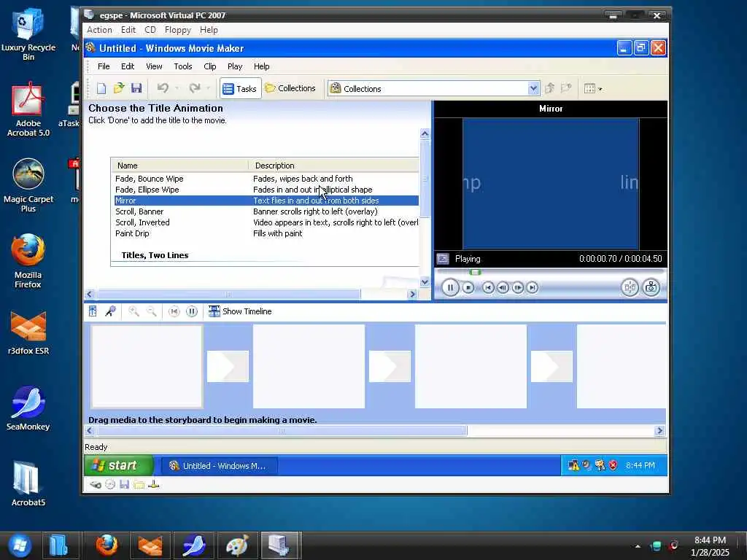
Task: Open the Movie Maker Help menu
Action: click(x=262, y=66)
